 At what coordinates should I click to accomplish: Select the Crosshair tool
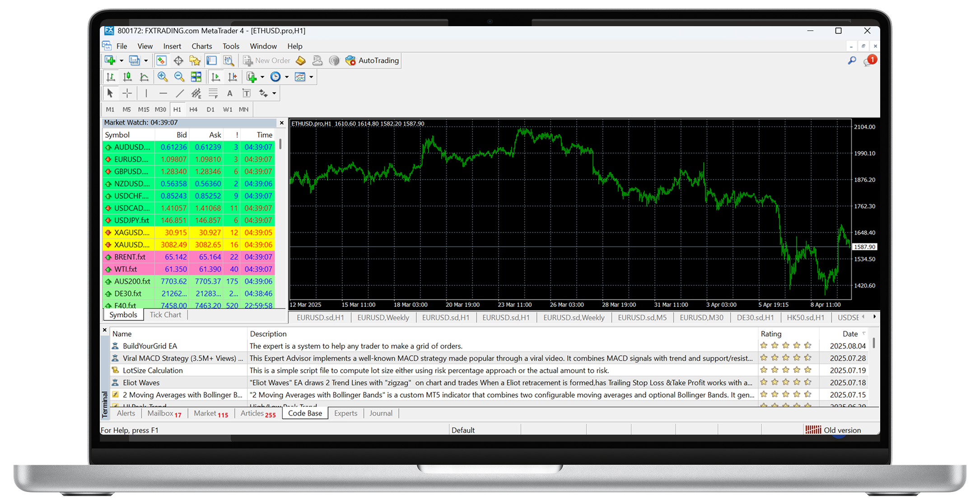pyautogui.click(x=127, y=93)
